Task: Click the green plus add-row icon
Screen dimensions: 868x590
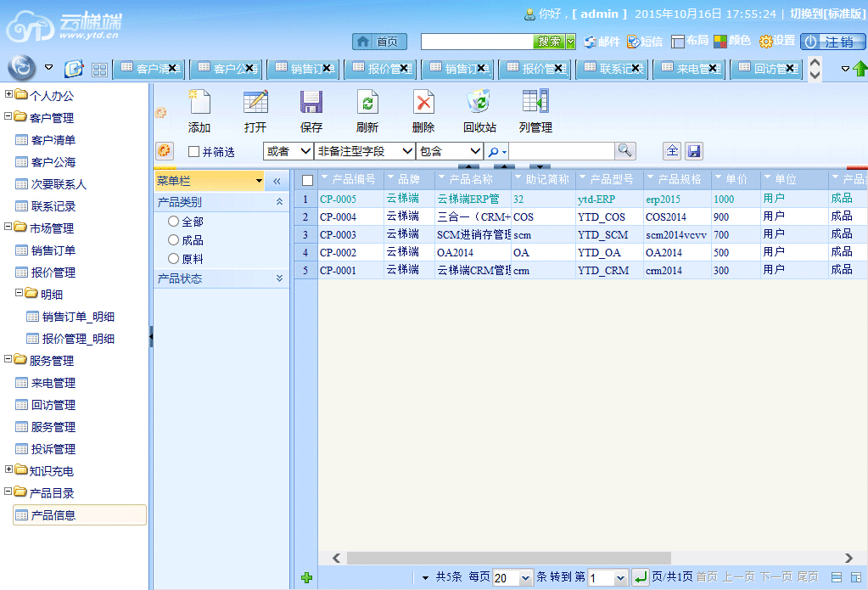Action: pyautogui.click(x=306, y=578)
